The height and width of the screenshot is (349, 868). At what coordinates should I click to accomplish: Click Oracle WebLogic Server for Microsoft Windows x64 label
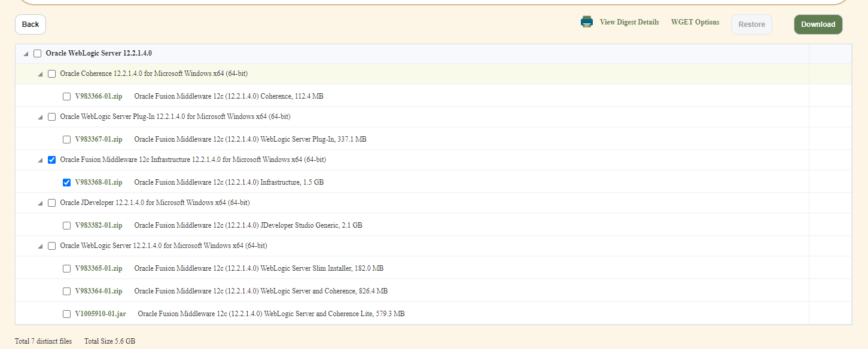(x=163, y=246)
